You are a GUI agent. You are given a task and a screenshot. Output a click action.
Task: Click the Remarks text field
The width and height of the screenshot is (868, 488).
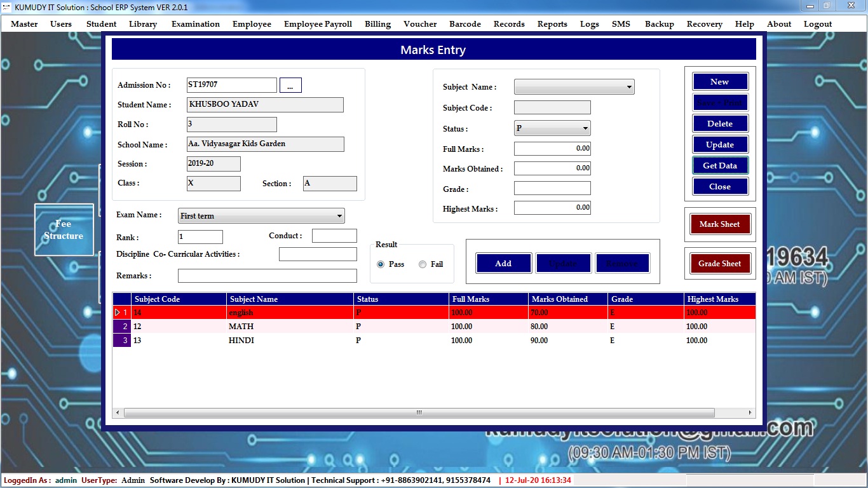tap(267, 276)
